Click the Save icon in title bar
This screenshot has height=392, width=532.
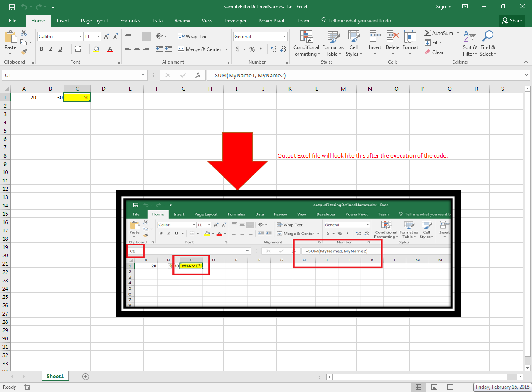12,7
